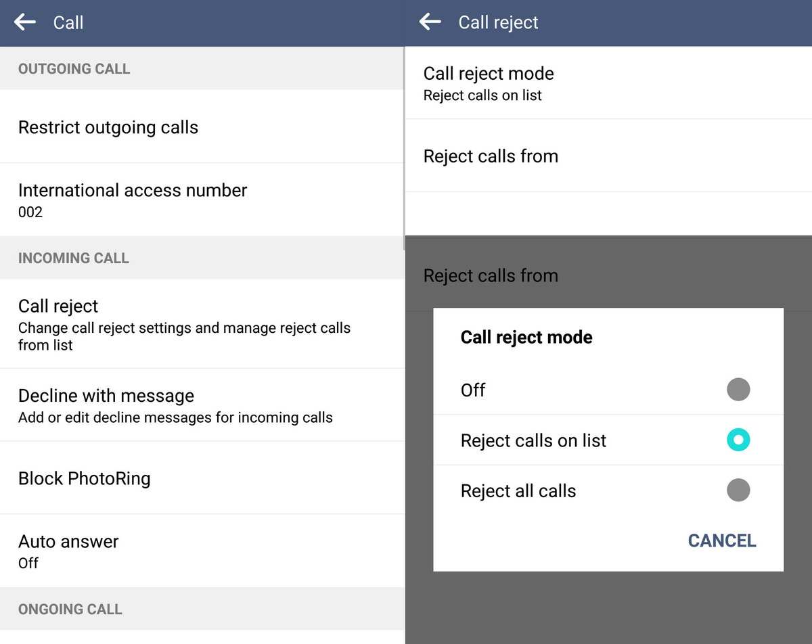The image size is (812, 644).
Task: Tap dimmed Reject calls from behind dialog
Action: pos(491,276)
